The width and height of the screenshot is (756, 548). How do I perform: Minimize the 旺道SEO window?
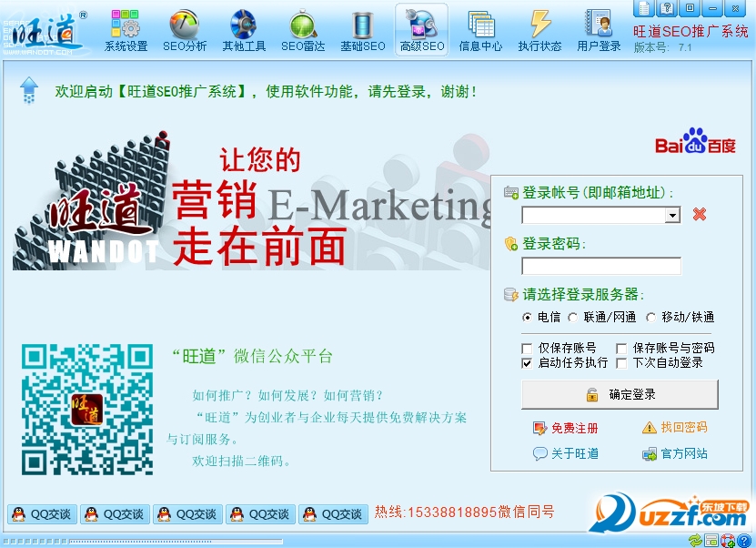point(712,8)
